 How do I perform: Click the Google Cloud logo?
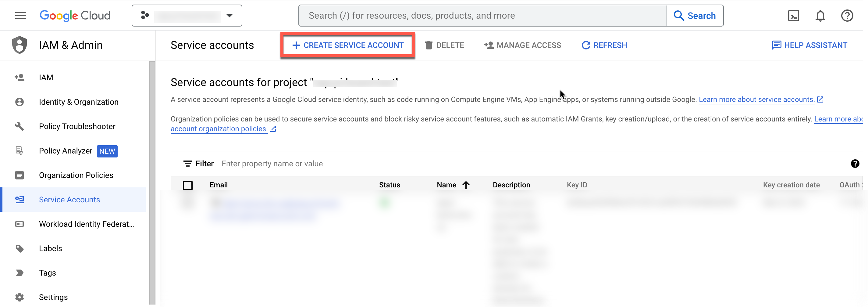point(75,16)
